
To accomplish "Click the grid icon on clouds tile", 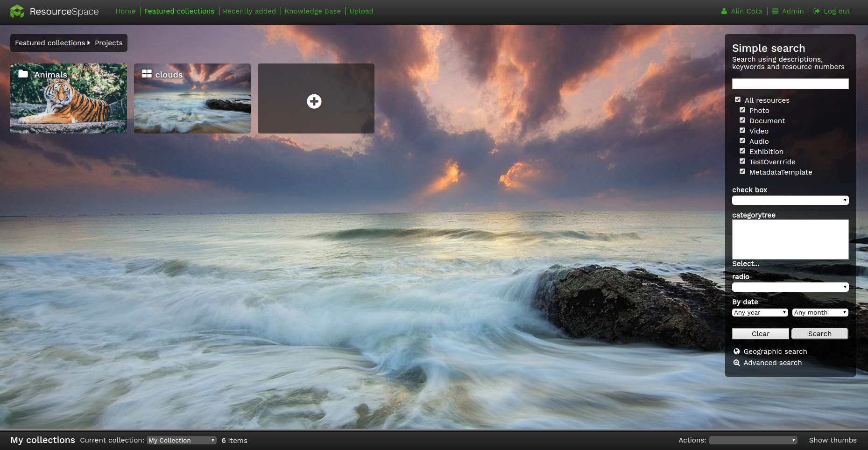I will [147, 74].
